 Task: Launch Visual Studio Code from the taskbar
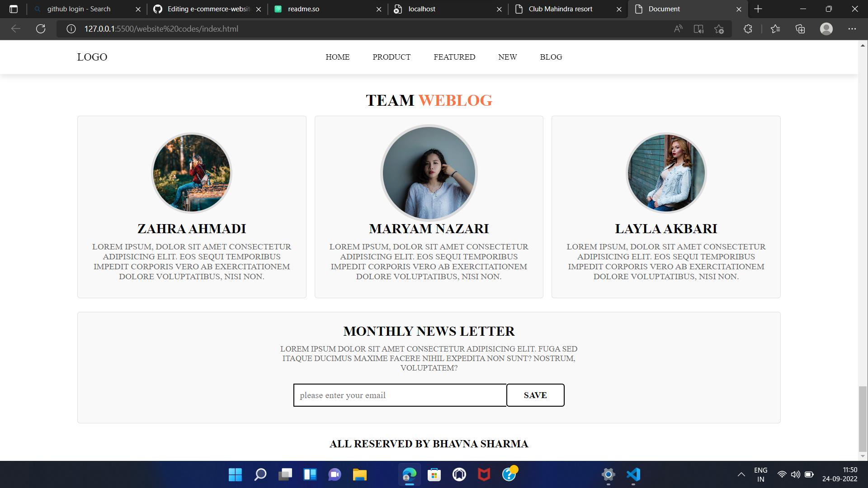(633, 475)
